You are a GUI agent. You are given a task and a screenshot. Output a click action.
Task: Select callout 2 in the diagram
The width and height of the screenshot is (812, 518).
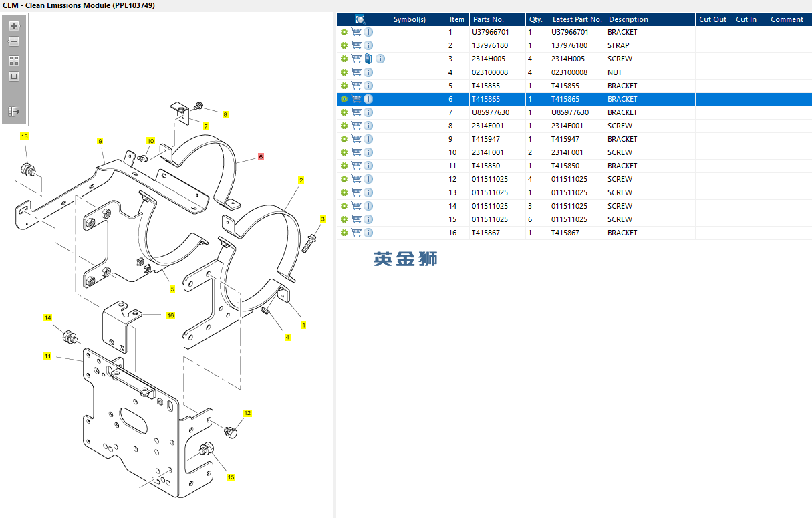301,180
